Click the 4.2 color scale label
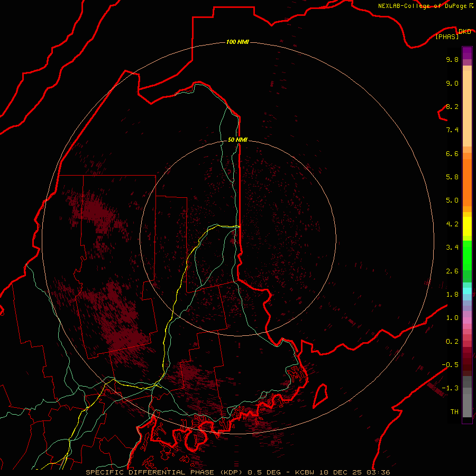 pyautogui.click(x=452, y=224)
